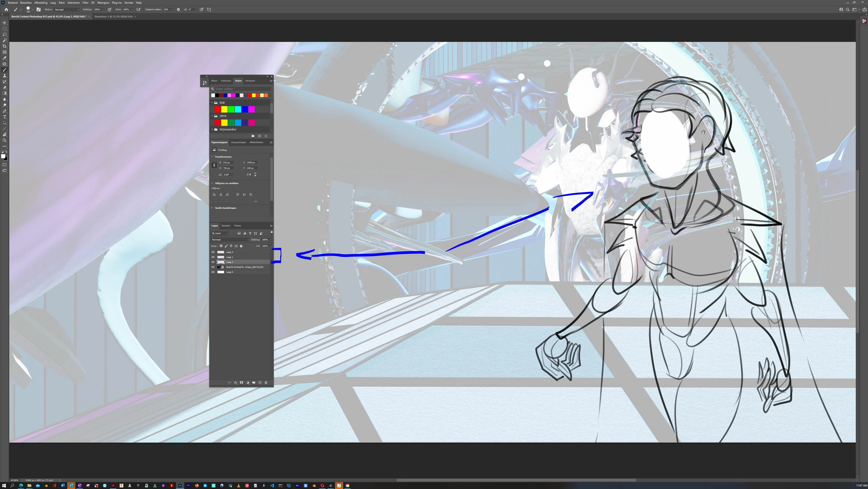Open brush settings panel icon
Viewport: 868px width, 489px height.
click(x=38, y=10)
